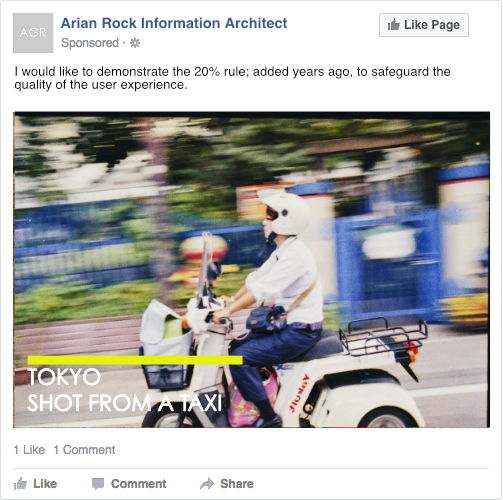
Task: Like the post using the Like label
Action: tap(45, 484)
